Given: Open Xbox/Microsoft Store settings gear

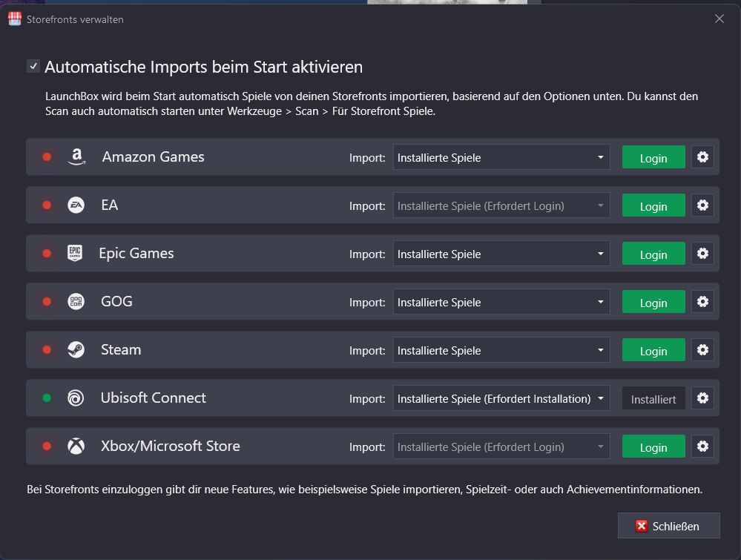Looking at the screenshot, I should (x=702, y=447).
